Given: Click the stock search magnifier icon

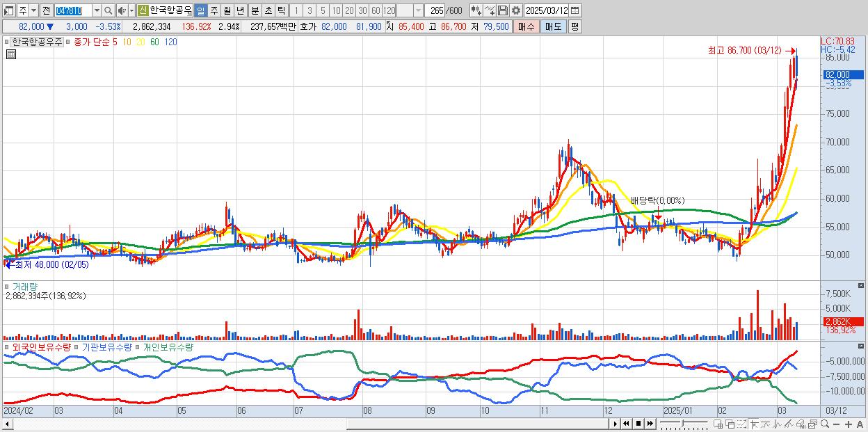Looking at the screenshot, I should (x=108, y=10).
